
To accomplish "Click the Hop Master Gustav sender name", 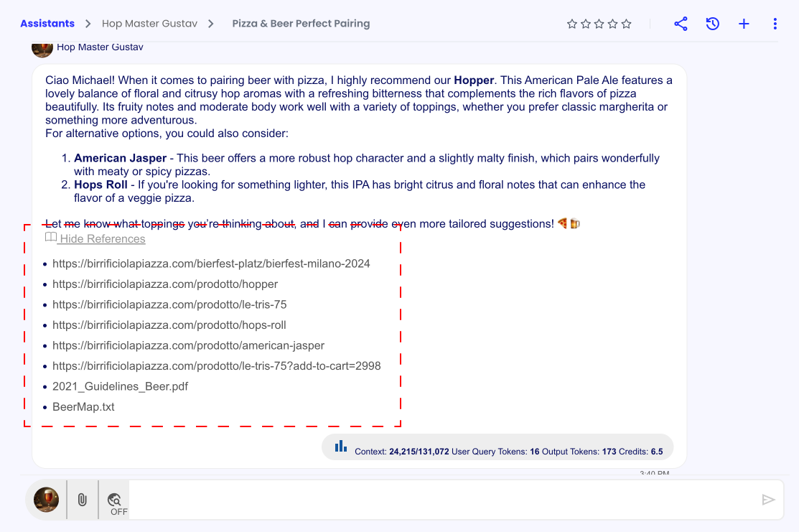I will (x=100, y=47).
